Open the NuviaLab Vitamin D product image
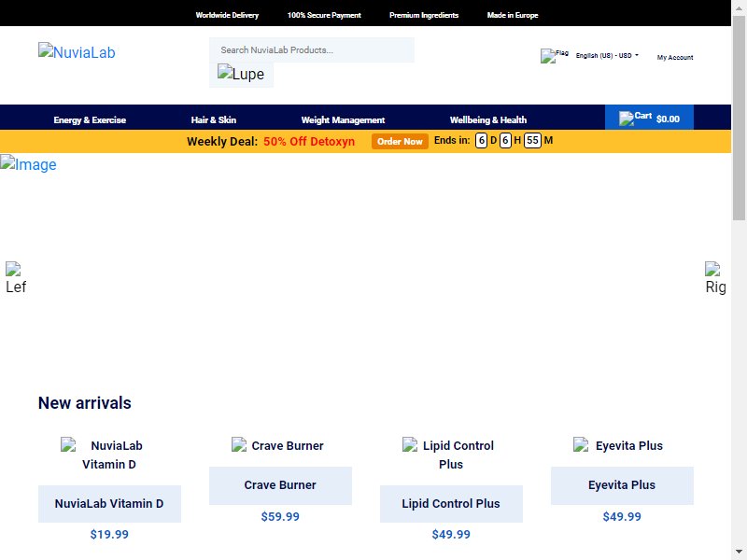This screenshot has height=560, width=747. pyautogui.click(x=109, y=455)
